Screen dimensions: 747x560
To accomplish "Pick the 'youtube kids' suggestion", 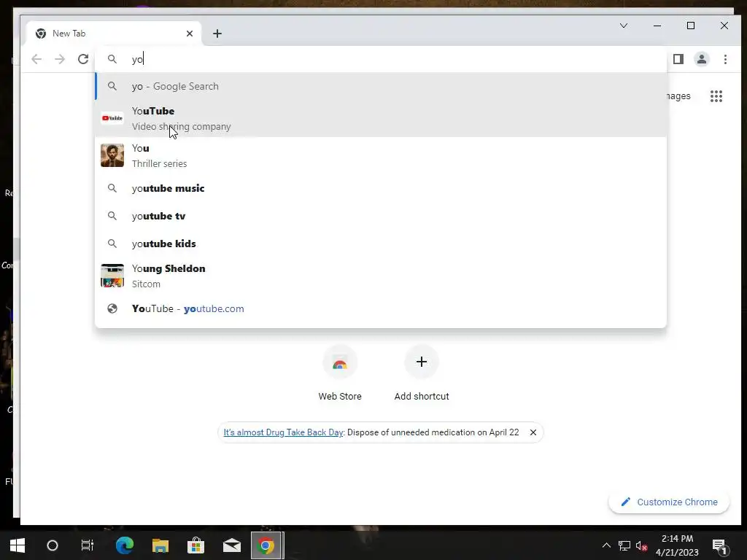I will (x=381, y=244).
